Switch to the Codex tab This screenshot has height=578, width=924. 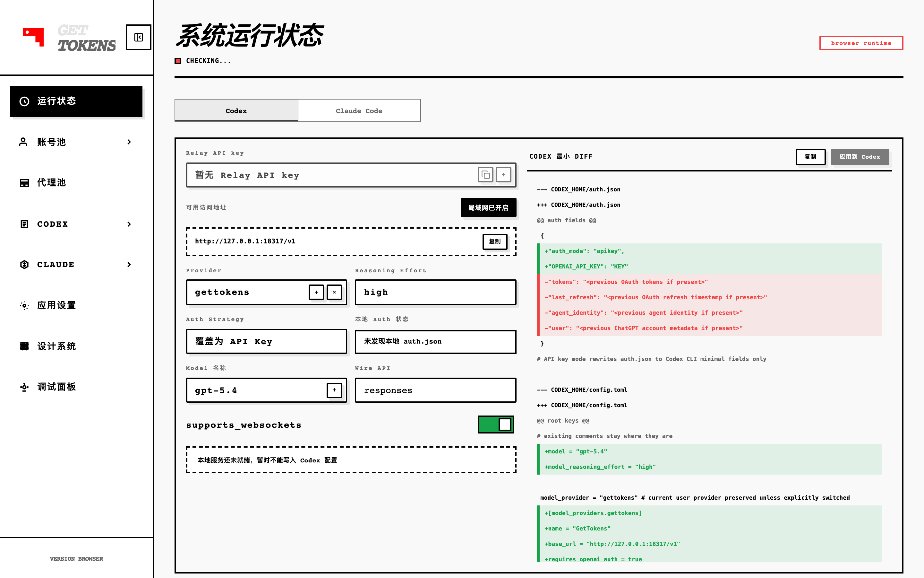[236, 110]
